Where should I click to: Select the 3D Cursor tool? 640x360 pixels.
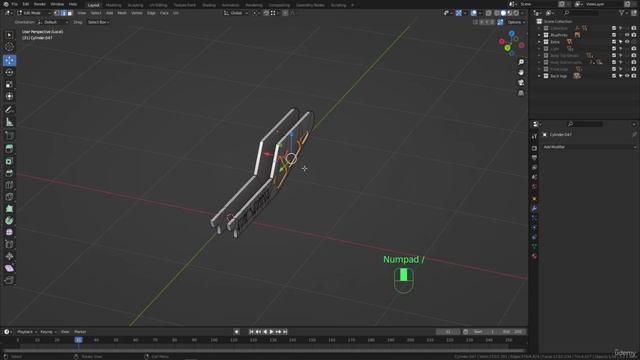tap(9, 47)
